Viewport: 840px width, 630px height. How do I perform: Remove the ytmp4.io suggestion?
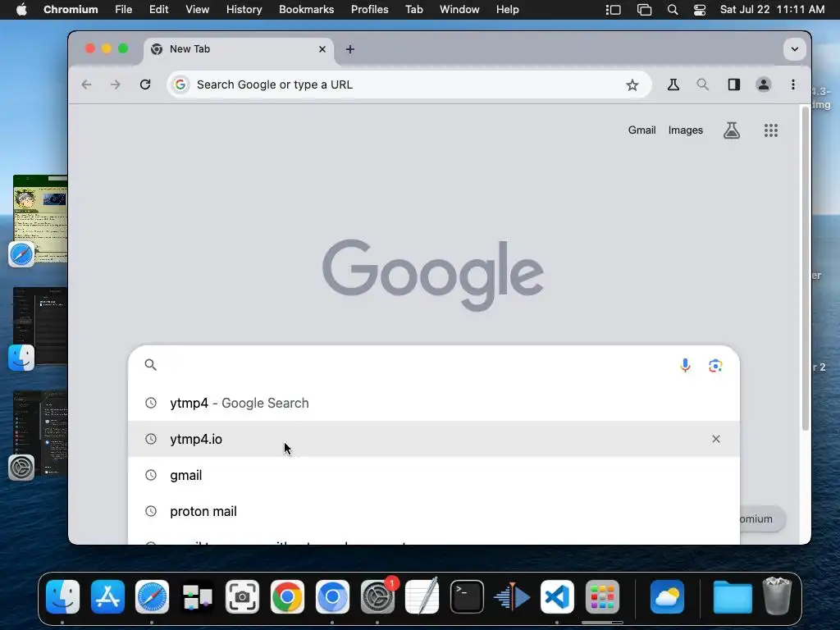coord(715,439)
